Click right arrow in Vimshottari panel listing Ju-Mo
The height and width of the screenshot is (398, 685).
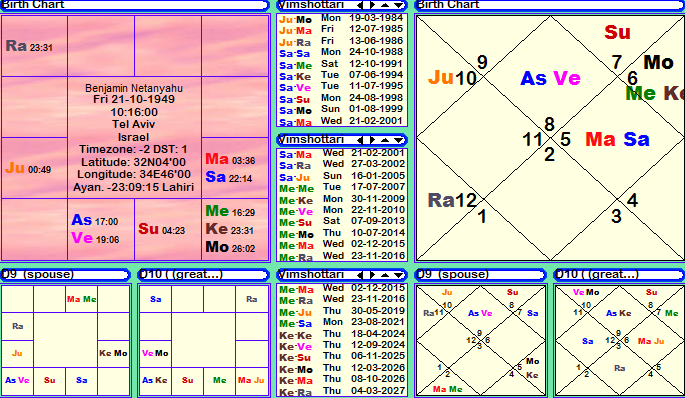pos(372,5)
